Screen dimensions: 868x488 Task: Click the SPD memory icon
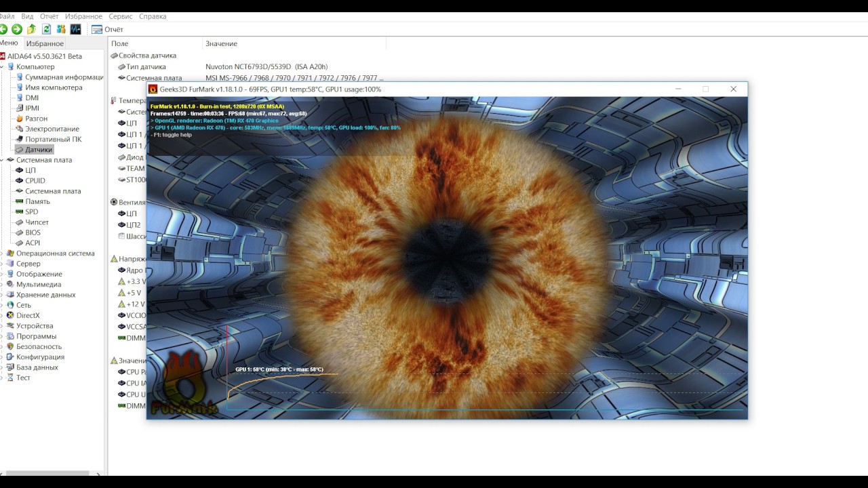[x=19, y=212]
